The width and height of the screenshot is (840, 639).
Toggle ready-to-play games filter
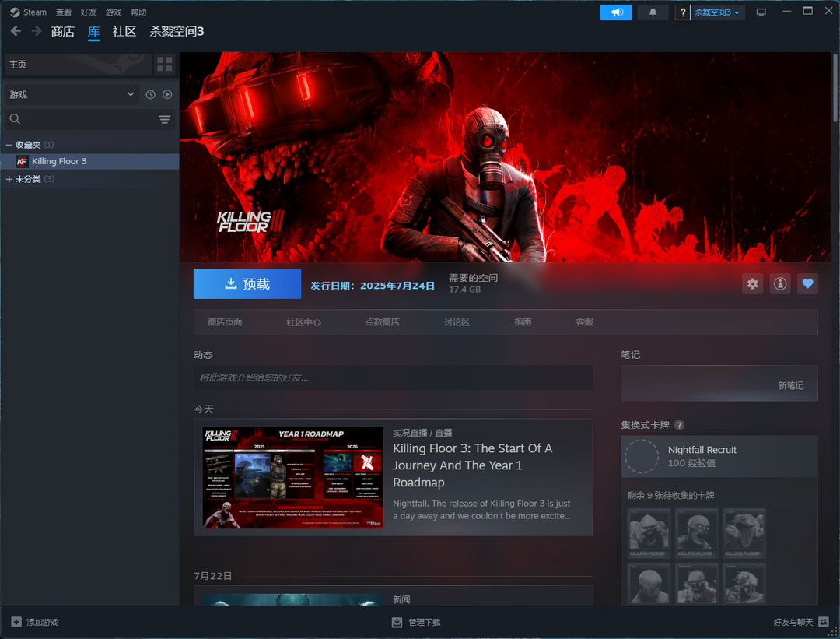[x=168, y=94]
